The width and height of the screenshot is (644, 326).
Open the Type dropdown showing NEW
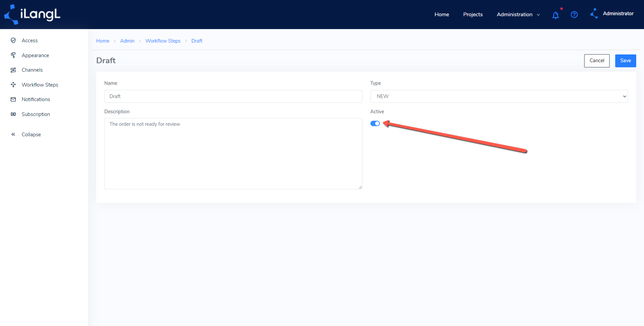click(499, 96)
